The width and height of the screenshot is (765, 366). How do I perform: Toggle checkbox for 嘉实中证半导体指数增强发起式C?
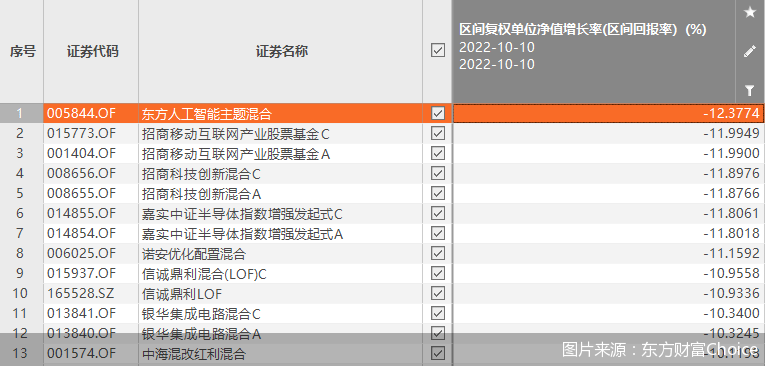click(438, 213)
